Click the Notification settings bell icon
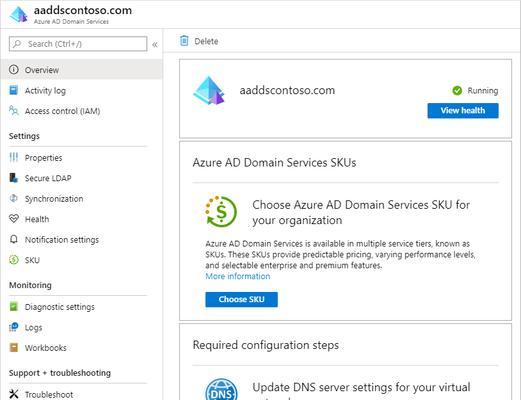The height and width of the screenshot is (400, 521). click(14, 239)
